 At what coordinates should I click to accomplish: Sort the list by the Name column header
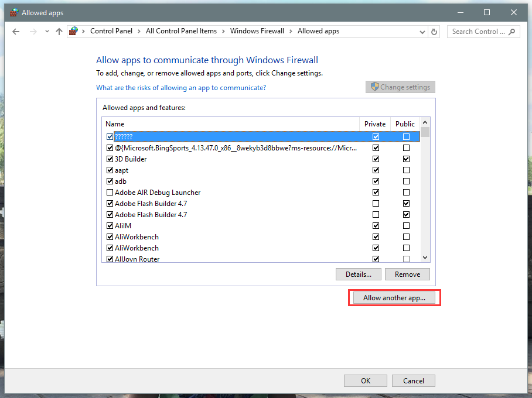(230, 124)
